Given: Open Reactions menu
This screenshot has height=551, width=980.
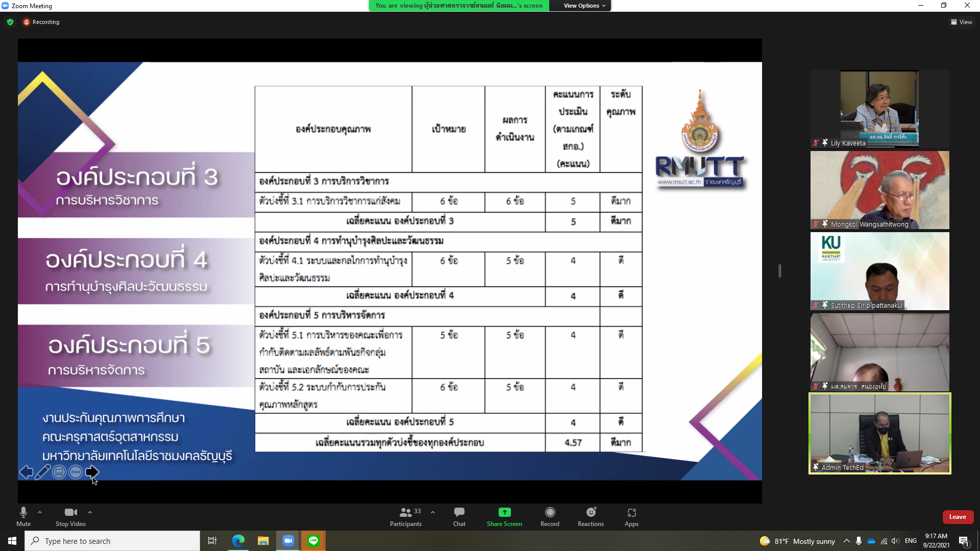Looking at the screenshot, I should click(x=591, y=516).
